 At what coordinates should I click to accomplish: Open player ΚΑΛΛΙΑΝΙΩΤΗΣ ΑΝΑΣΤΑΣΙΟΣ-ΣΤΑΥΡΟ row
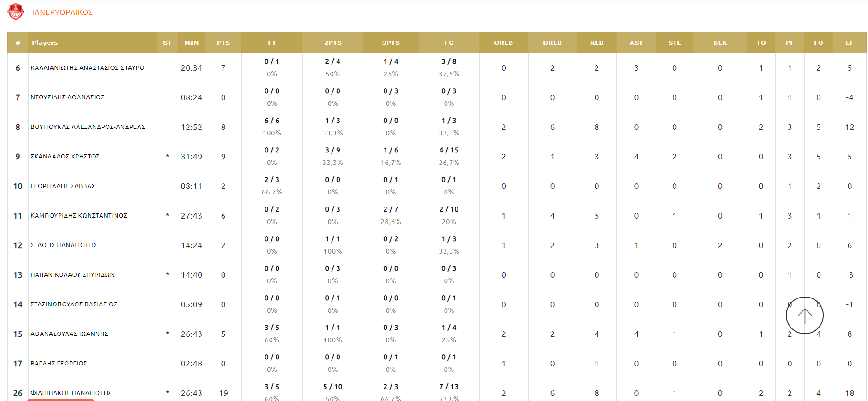tap(87, 68)
